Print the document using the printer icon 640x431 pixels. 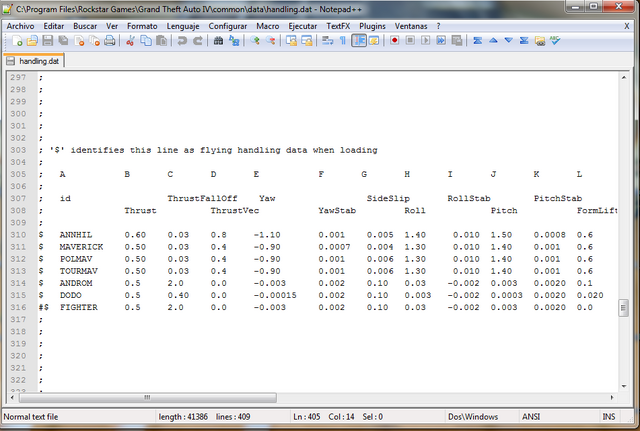(x=109, y=40)
